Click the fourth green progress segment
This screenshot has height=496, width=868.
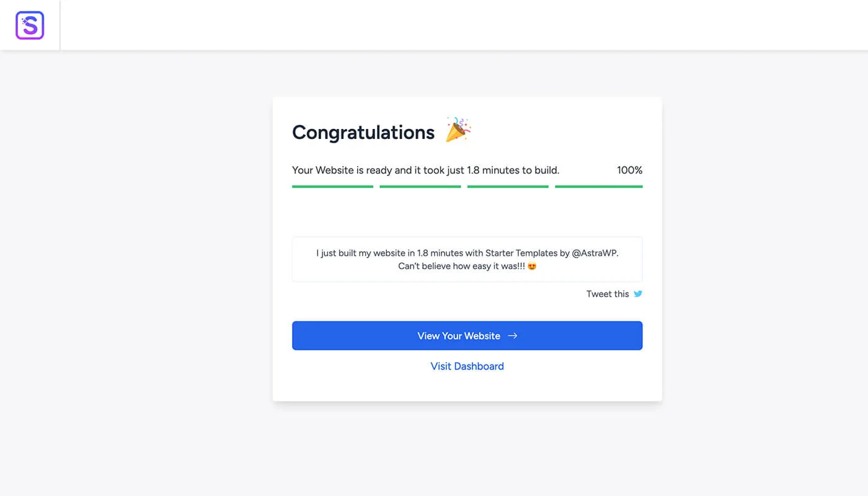pyautogui.click(x=598, y=186)
